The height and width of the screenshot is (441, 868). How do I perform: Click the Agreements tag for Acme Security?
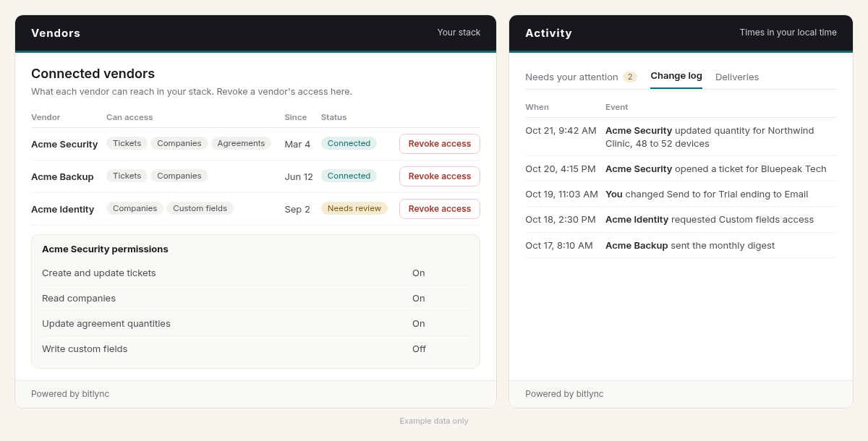pos(241,143)
